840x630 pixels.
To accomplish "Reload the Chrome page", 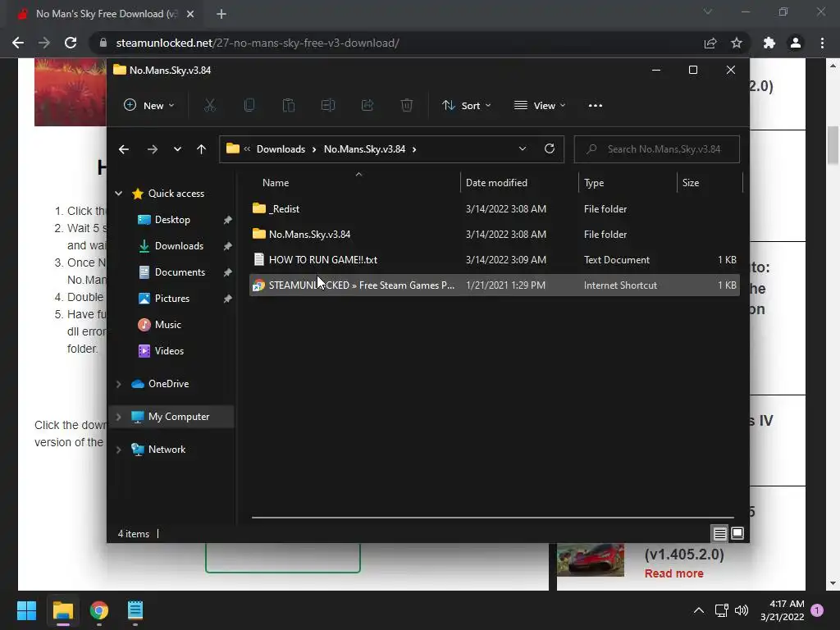I will pyautogui.click(x=71, y=43).
